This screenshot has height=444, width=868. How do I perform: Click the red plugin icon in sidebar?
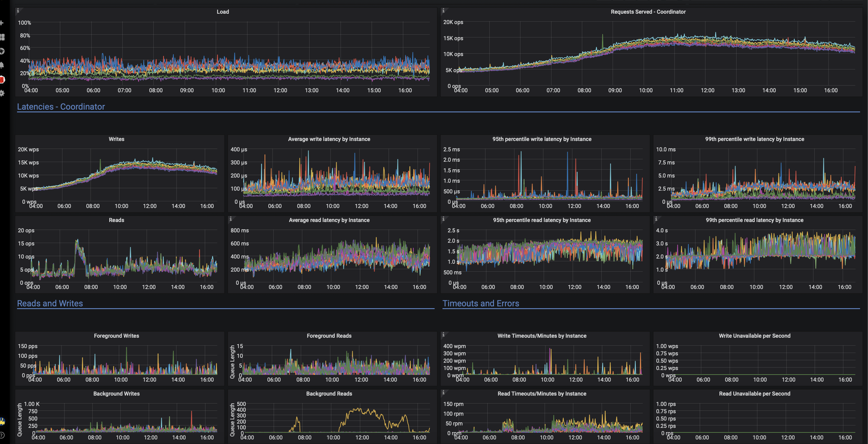(x=2, y=79)
